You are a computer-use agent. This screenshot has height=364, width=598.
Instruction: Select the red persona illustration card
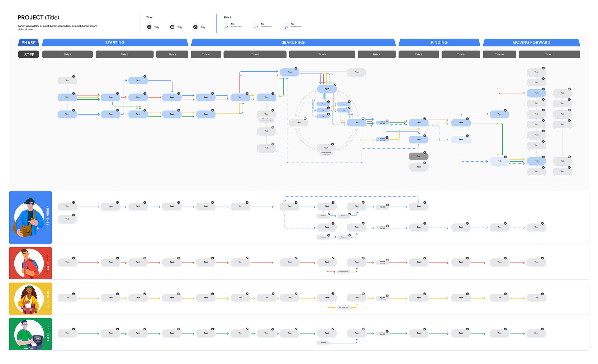(30, 263)
